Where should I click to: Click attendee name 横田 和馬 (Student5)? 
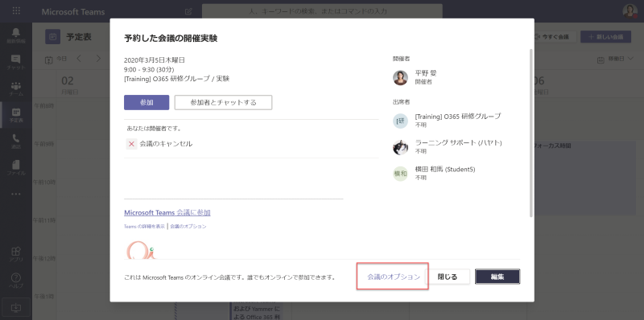click(445, 169)
